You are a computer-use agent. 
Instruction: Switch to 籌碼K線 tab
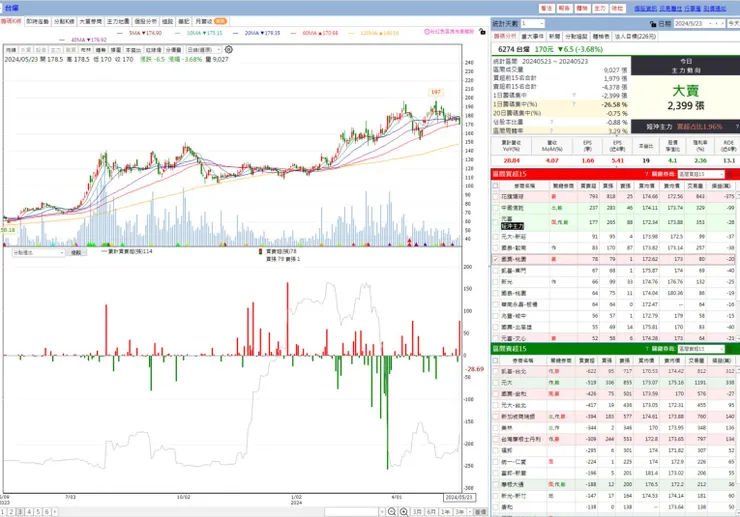tap(11, 21)
